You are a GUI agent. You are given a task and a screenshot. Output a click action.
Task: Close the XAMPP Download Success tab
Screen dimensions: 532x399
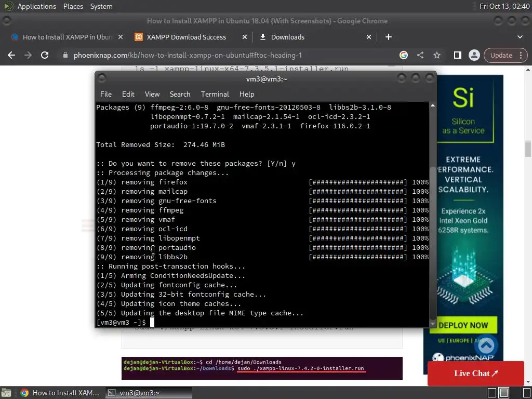244,37
